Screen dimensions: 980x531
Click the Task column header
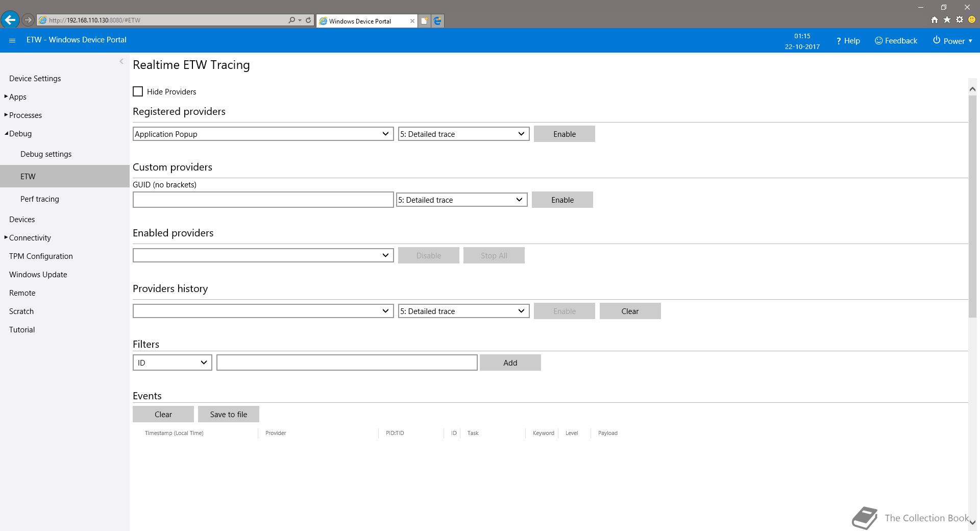click(473, 433)
